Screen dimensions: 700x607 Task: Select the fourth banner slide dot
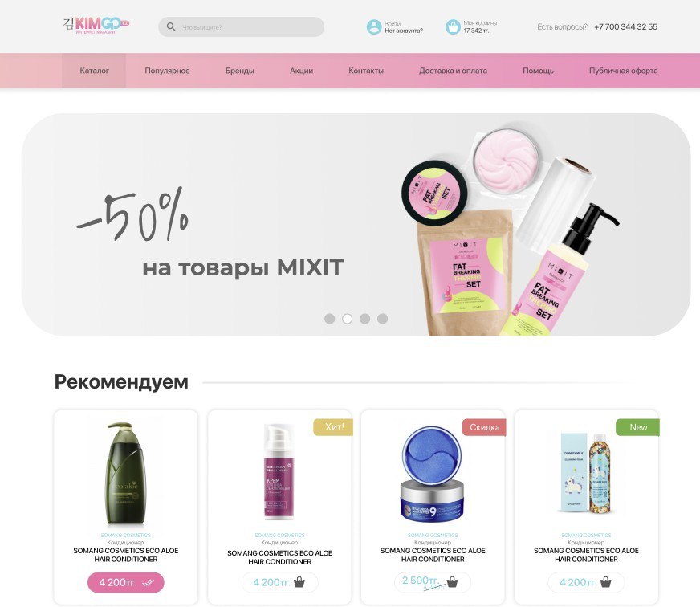(383, 319)
